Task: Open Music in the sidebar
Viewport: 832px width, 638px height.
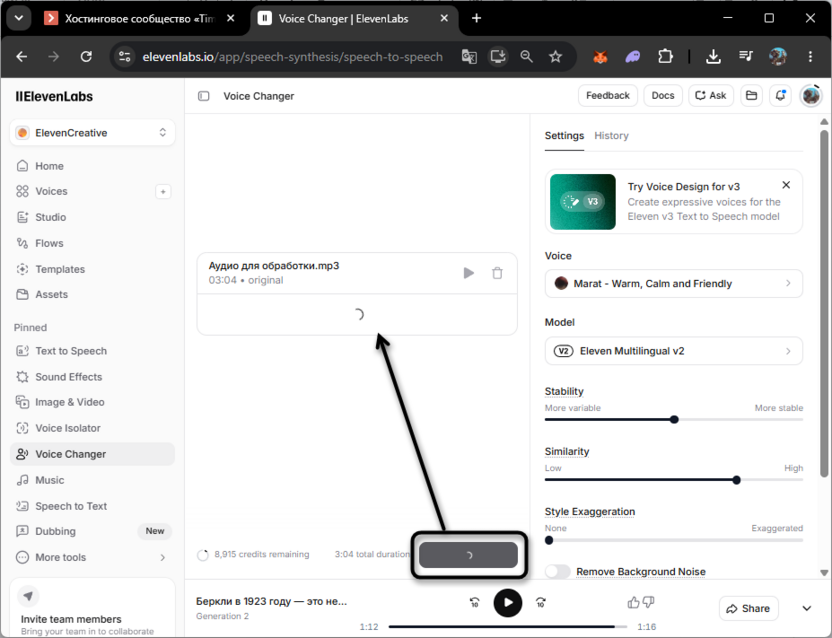Action: point(92,480)
